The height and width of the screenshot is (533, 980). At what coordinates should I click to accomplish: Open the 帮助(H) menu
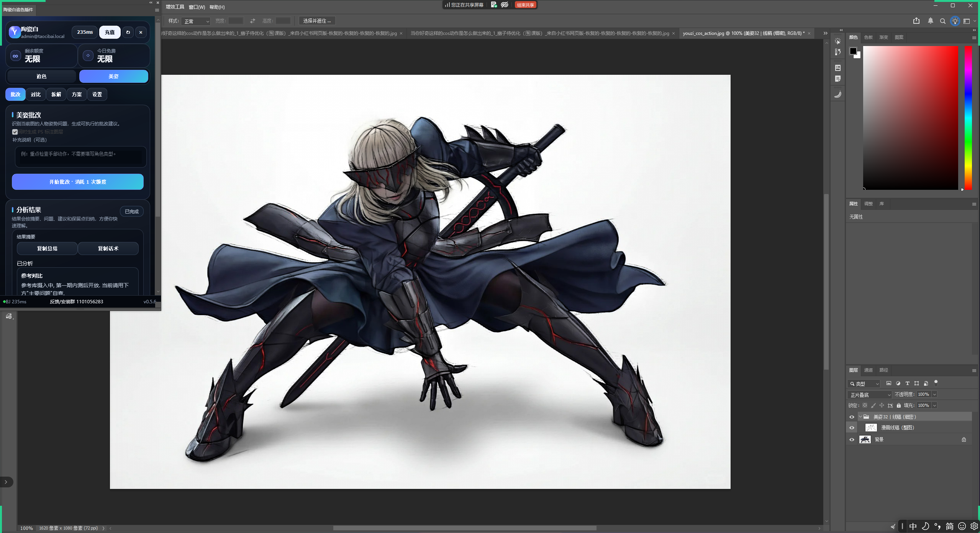click(217, 7)
